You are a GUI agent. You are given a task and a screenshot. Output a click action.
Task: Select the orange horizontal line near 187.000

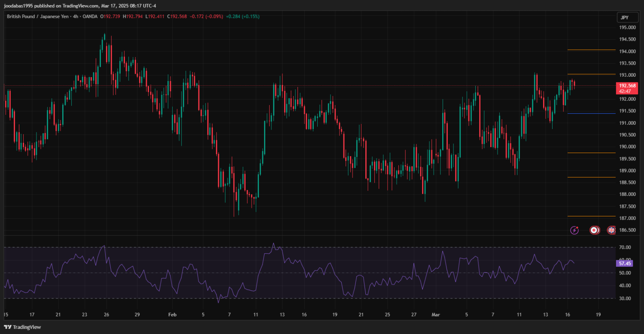pos(591,217)
